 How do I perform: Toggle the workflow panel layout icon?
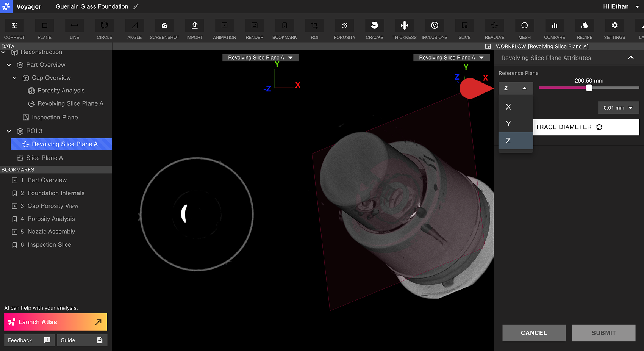click(x=488, y=46)
